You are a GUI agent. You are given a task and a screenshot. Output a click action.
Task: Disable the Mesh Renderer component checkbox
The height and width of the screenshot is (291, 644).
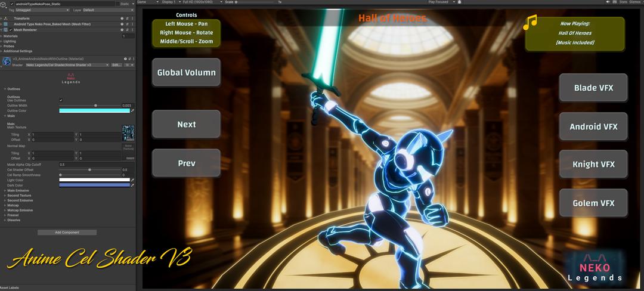(11, 29)
